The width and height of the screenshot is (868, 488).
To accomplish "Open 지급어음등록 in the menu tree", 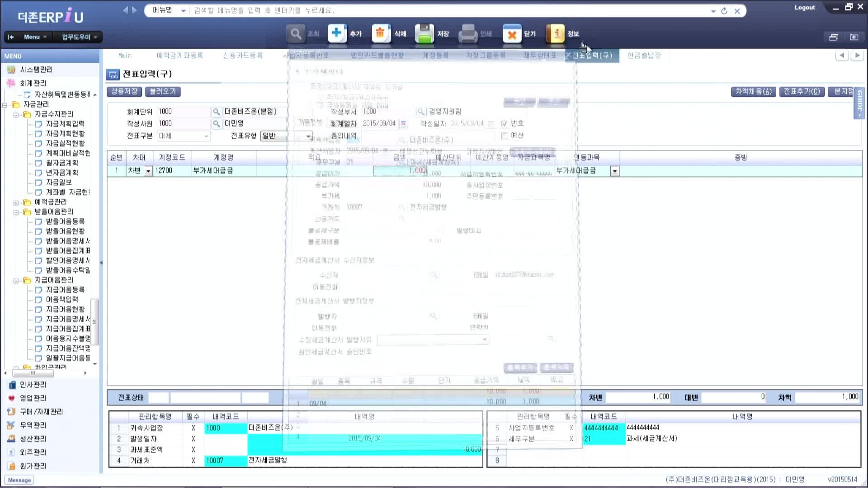I will click(65, 290).
